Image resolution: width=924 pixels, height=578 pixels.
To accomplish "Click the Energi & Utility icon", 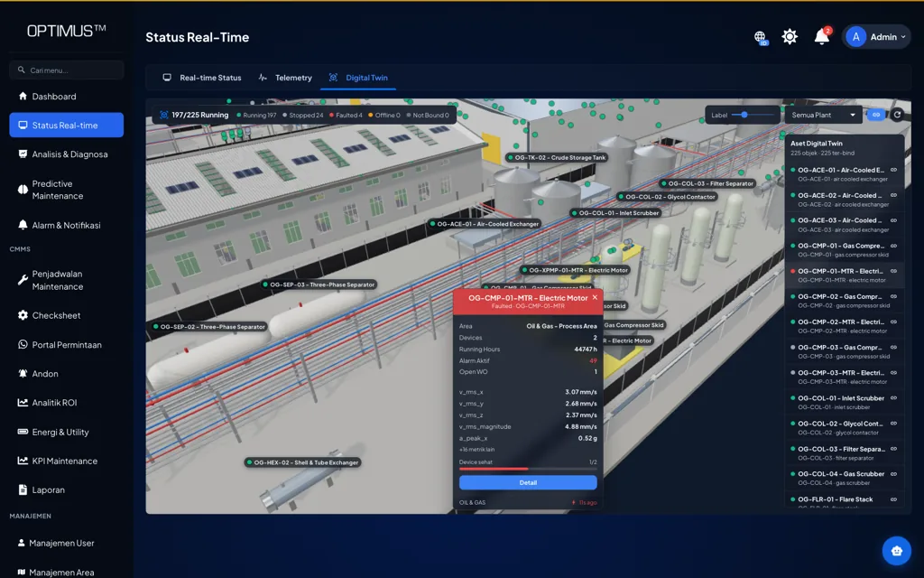I will [x=23, y=432].
